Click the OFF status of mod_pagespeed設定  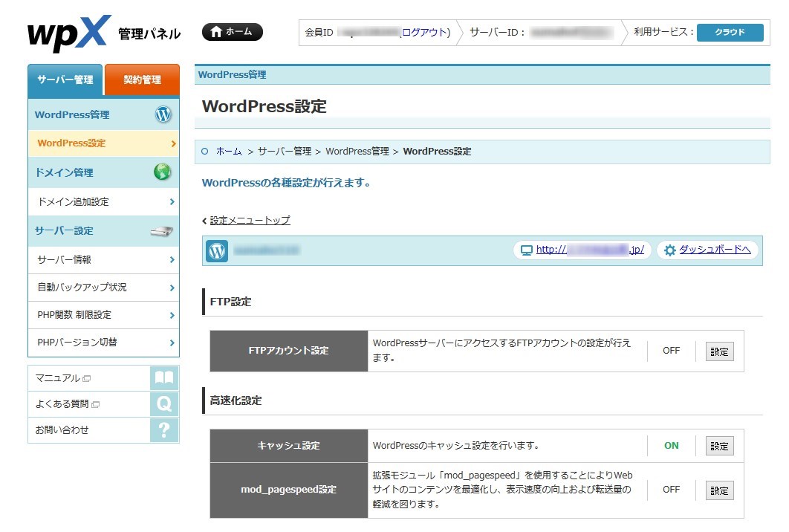672,489
